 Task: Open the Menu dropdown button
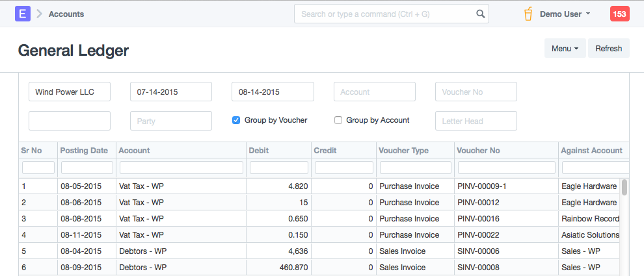coord(565,49)
